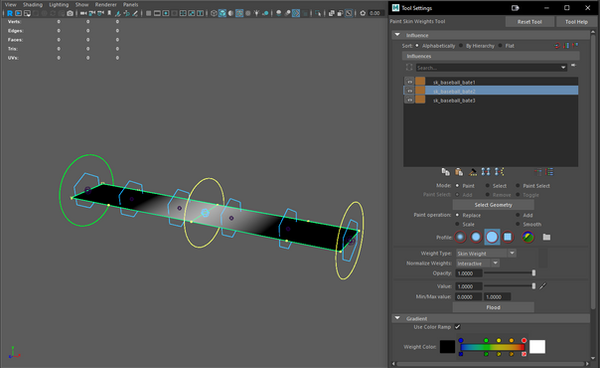Set Paint operation to Scale
The height and width of the screenshot is (368, 600).
coord(457,224)
